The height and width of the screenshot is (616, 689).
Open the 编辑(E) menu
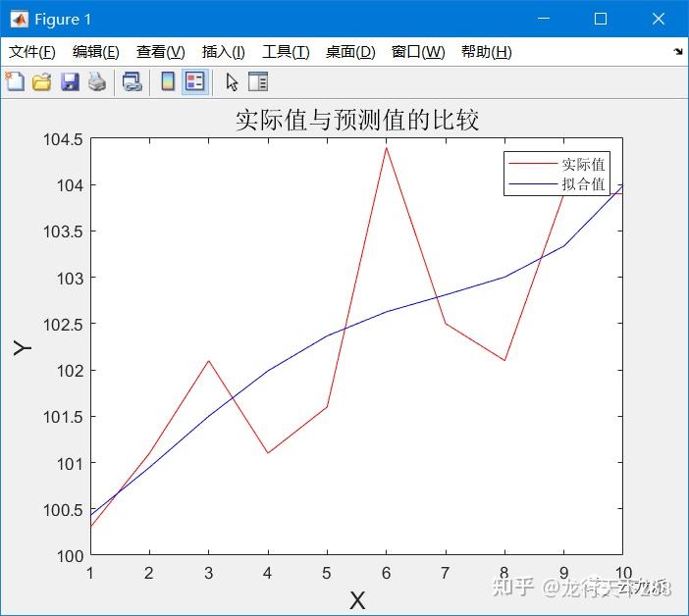point(96,52)
